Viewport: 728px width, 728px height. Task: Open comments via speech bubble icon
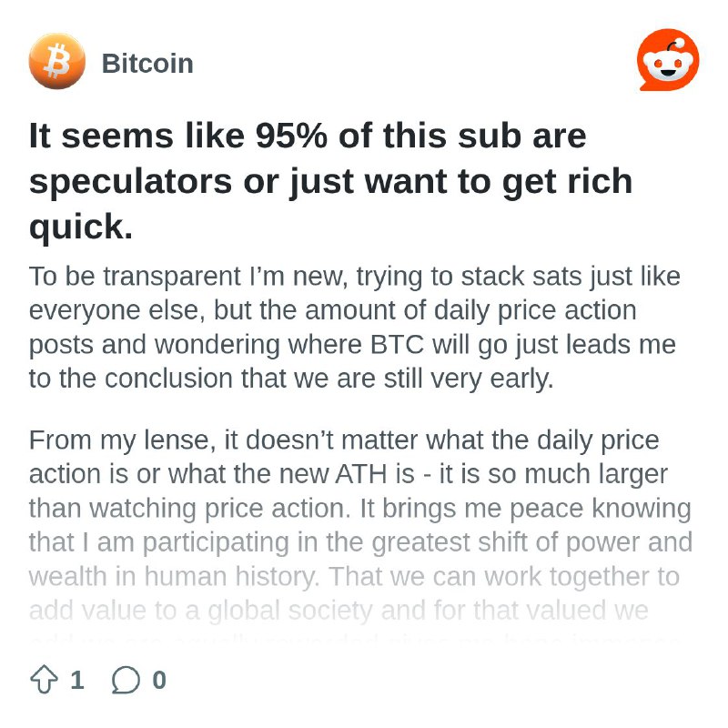pos(126,680)
